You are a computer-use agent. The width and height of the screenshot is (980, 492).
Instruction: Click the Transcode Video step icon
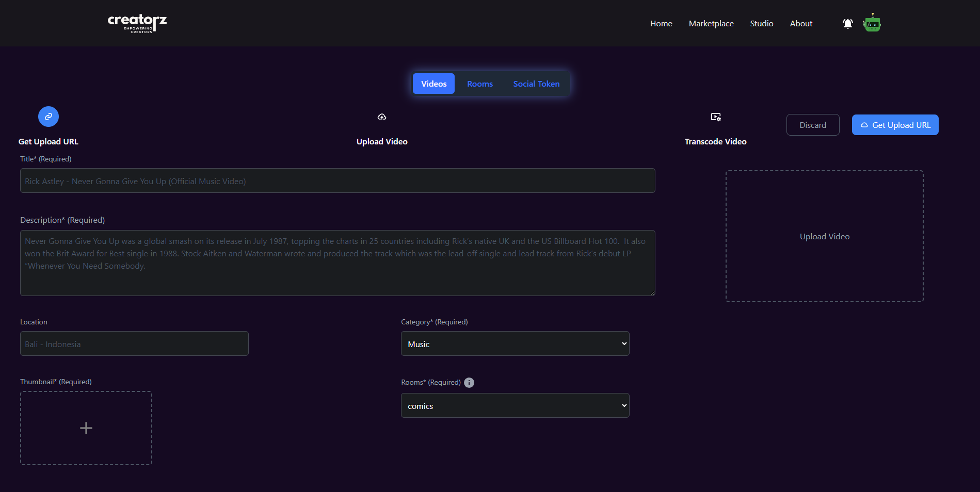[x=716, y=117]
